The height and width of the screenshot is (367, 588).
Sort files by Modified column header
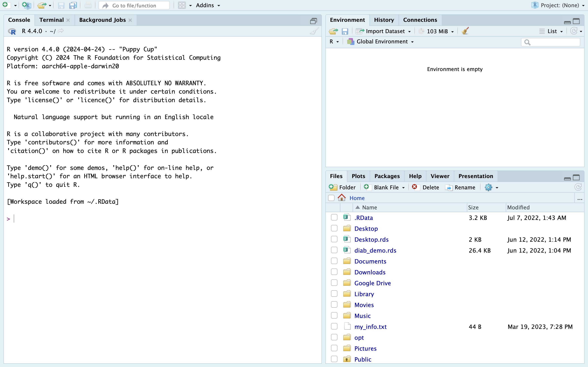coord(545,207)
